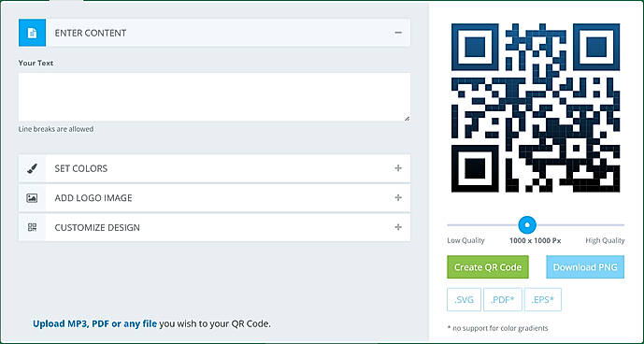Click the 'no support for color gradients' note

coord(497,328)
